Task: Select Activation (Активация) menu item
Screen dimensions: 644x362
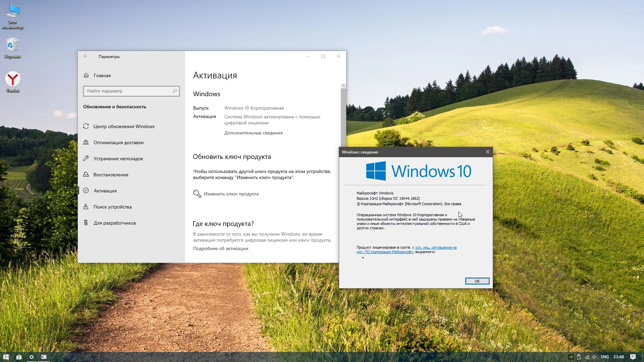Action: (105, 191)
